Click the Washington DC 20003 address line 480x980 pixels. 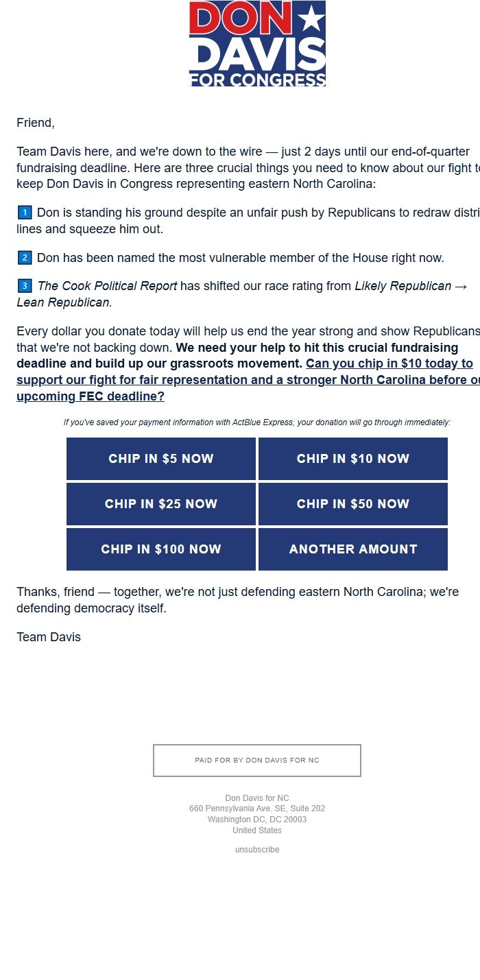coord(257,819)
